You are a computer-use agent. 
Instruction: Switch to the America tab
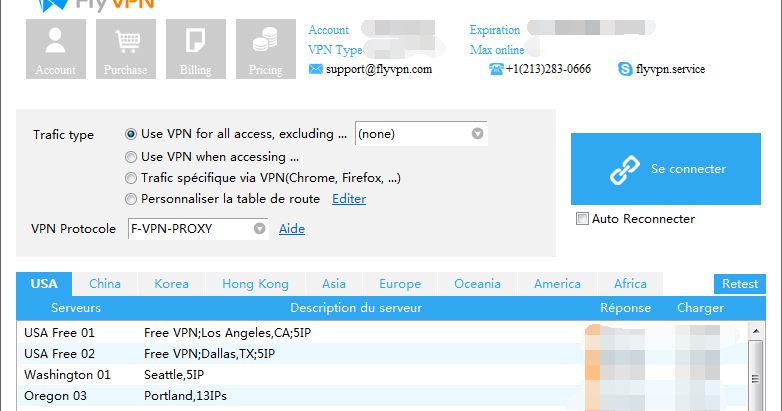(557, 284)
